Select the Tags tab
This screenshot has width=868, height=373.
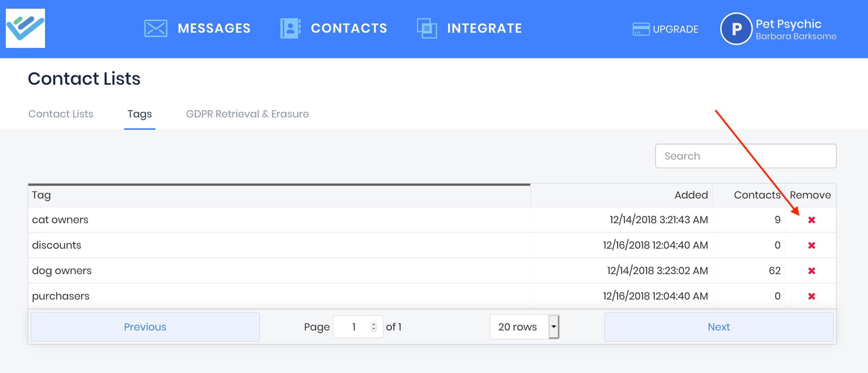pos(139,114)
